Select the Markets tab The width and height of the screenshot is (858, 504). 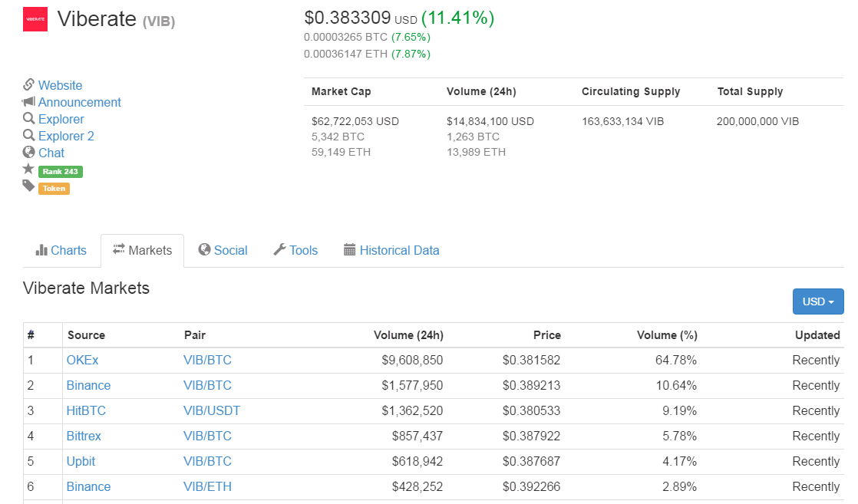click(x=142, y=251)
